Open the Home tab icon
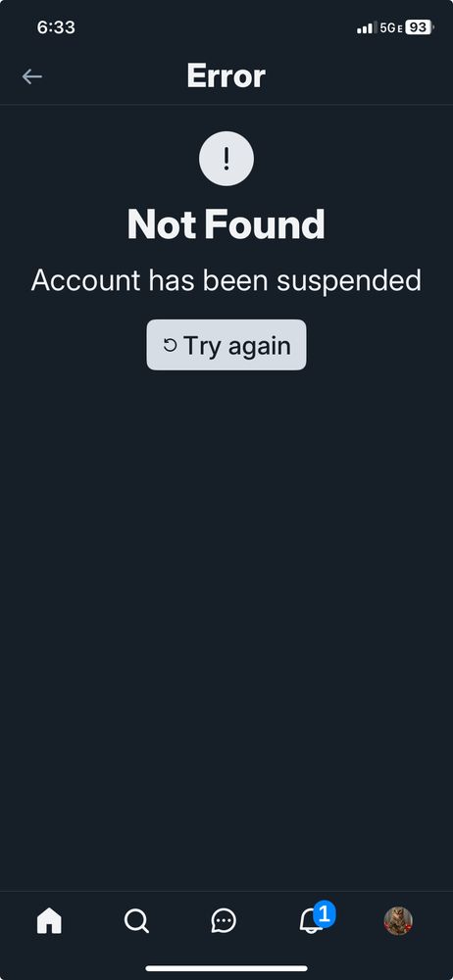The width and height of the screenshot is (453, 980). tap(49, 920)
